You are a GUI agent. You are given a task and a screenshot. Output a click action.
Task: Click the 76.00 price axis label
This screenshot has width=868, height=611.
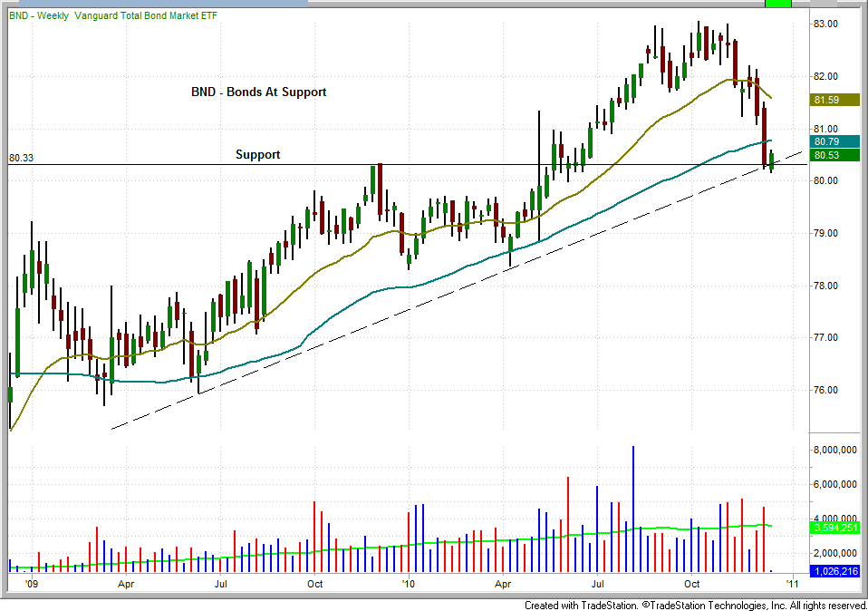click(x=825, y=390)
